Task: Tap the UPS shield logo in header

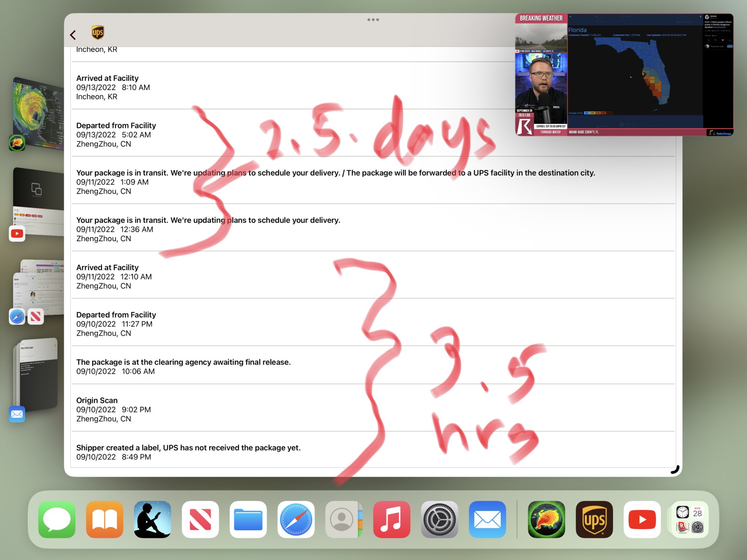Action: [97, 33]
